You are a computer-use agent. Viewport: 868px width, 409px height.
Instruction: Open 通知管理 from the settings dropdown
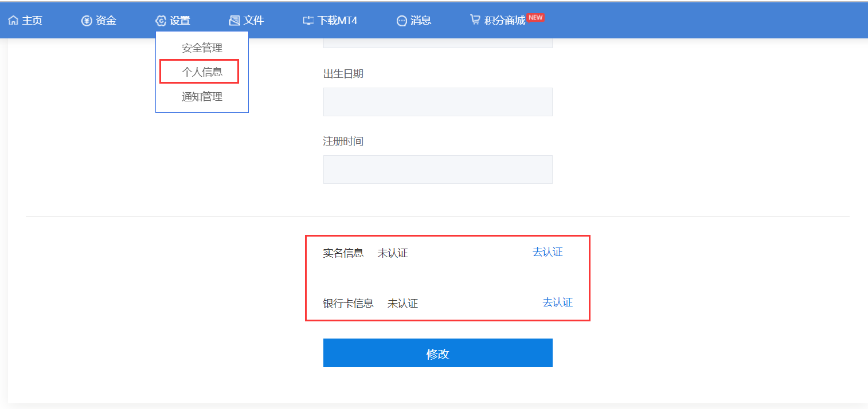[202, 97]
